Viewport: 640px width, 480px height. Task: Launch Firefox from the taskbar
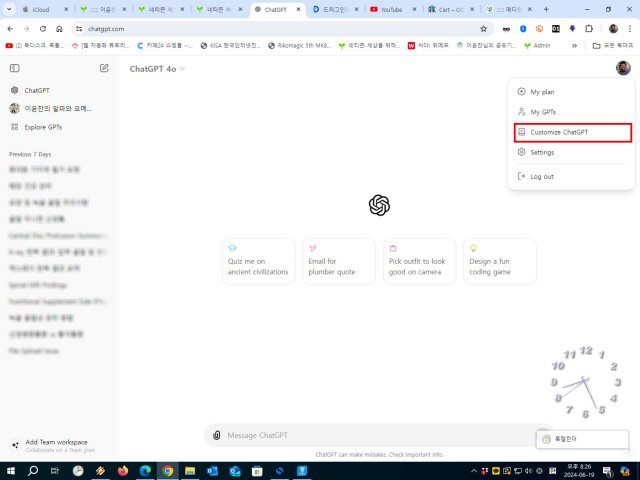123,471
